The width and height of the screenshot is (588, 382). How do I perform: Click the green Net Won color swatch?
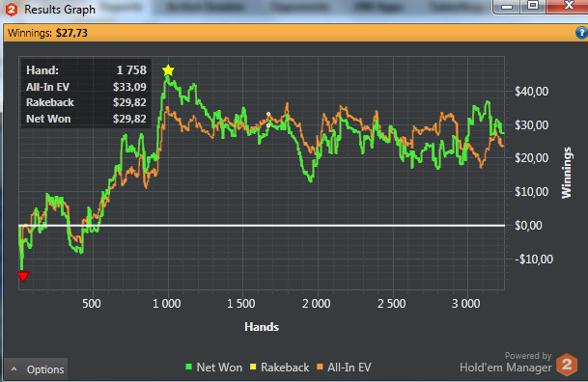pos(188,367)
